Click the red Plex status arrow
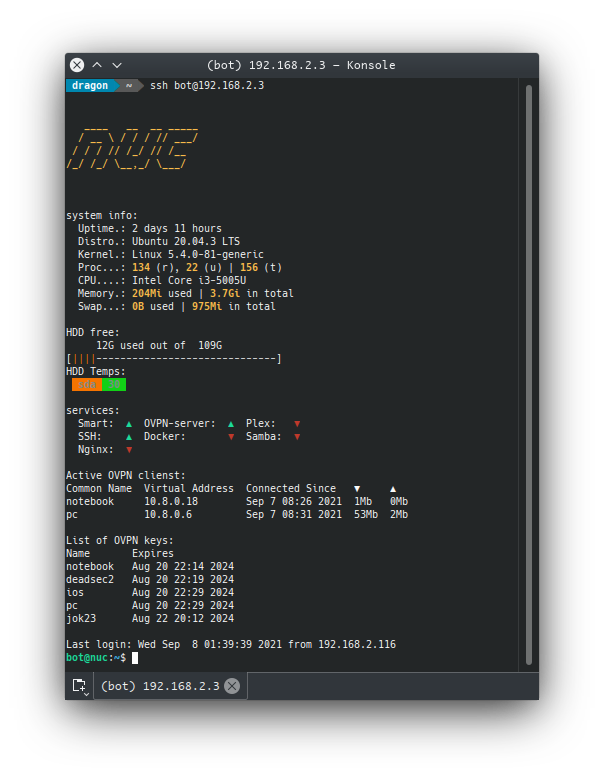 coord(297,424)
